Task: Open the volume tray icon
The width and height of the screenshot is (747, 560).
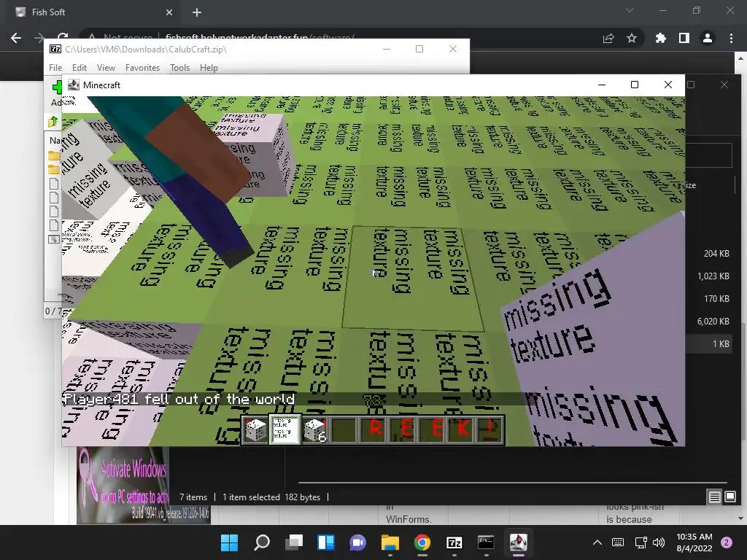Action: point(659,542)
